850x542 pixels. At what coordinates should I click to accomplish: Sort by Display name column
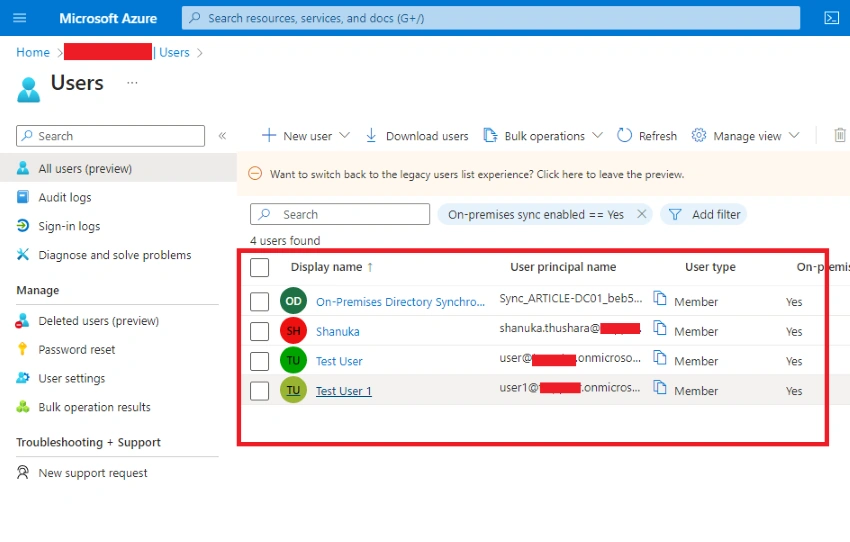[332, 267]
